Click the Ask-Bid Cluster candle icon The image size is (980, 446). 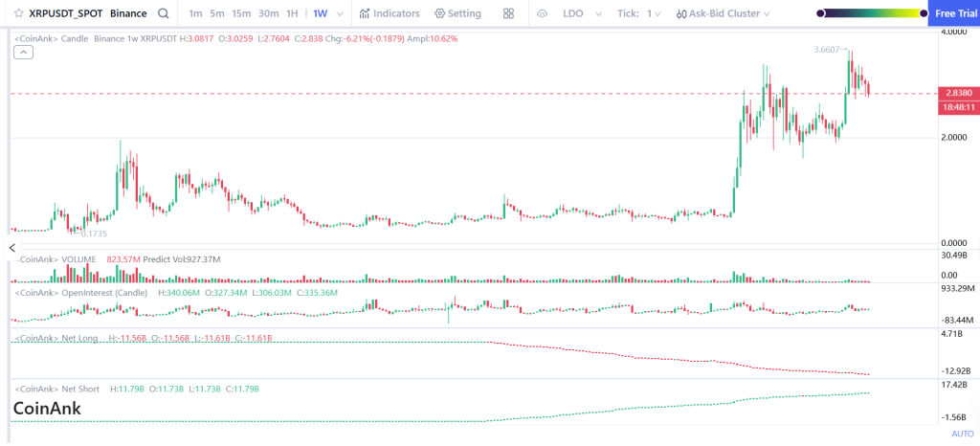point(681,13)
